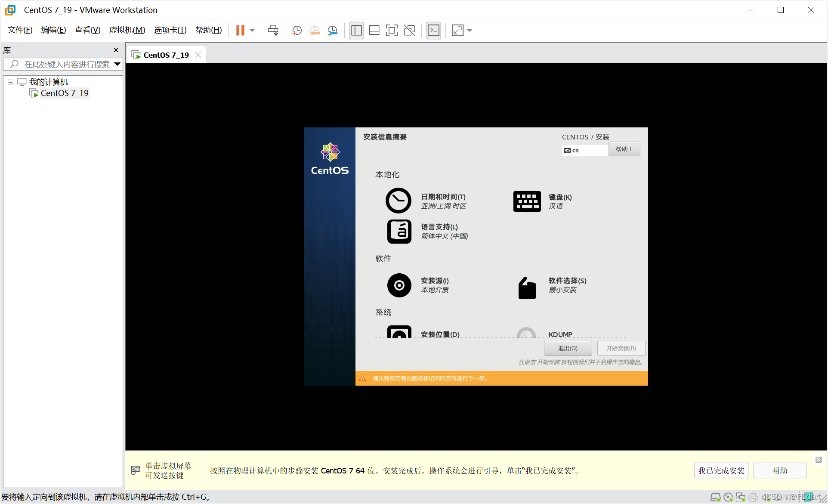
Task: Toggle the library panel visibility
Action: point(356,30)
